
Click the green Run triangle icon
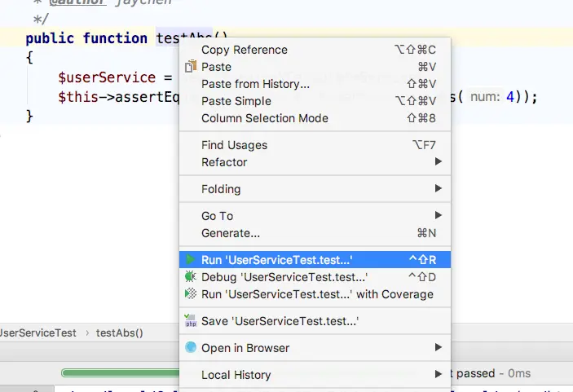190,260
